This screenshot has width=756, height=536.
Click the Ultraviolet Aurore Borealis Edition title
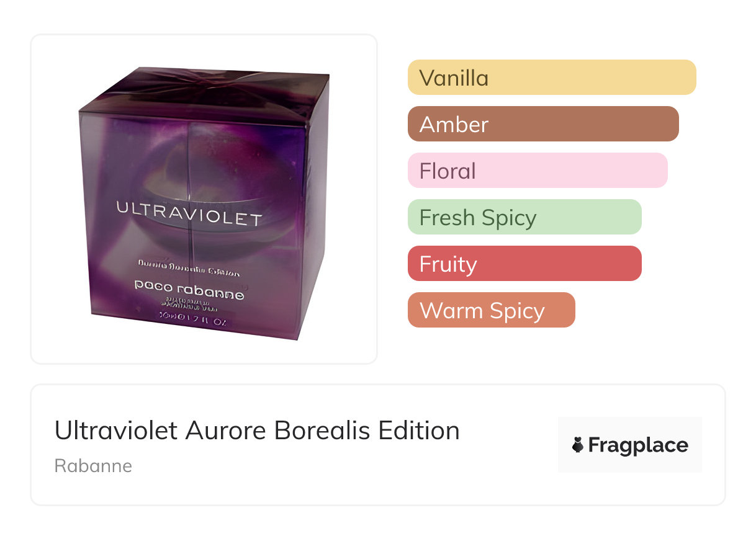tap(257, 431)
